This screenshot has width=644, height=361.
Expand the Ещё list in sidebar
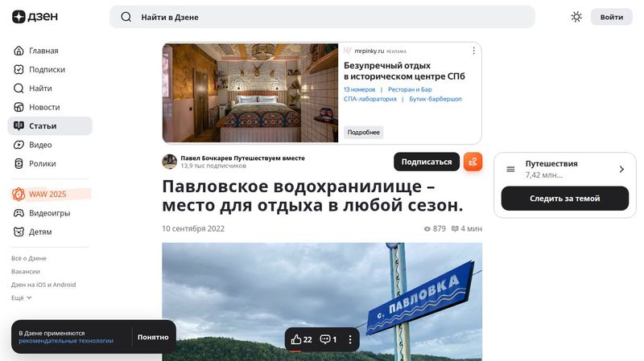[22, 297]
